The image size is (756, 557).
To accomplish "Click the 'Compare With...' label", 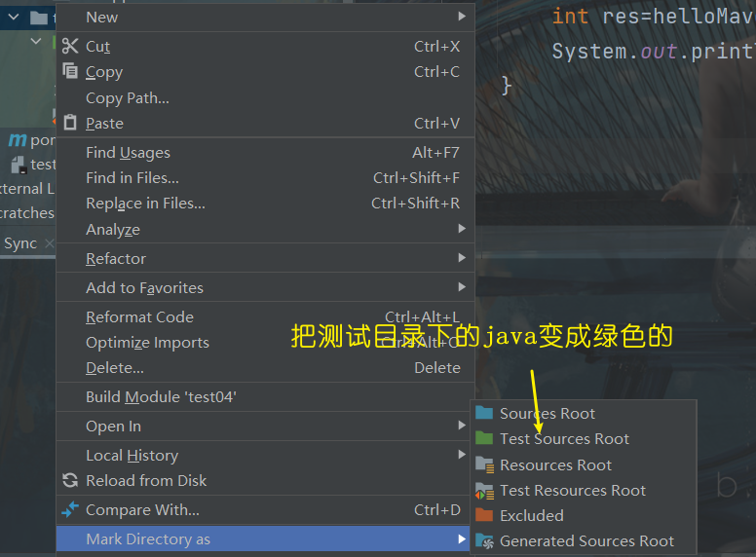I will [142, 510].
